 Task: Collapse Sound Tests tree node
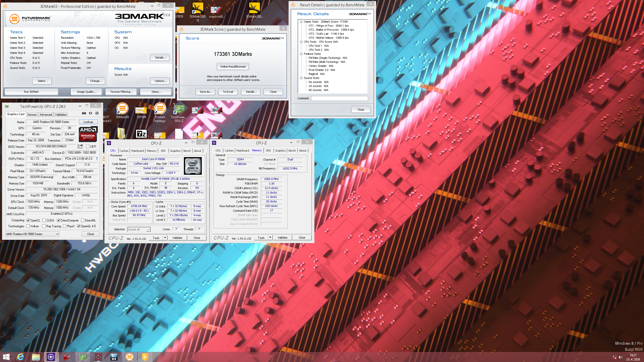[x=301, y=78]
